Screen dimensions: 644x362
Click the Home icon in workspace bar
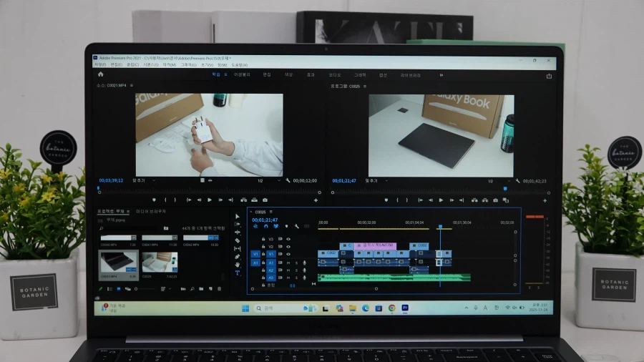pos(100,74)
